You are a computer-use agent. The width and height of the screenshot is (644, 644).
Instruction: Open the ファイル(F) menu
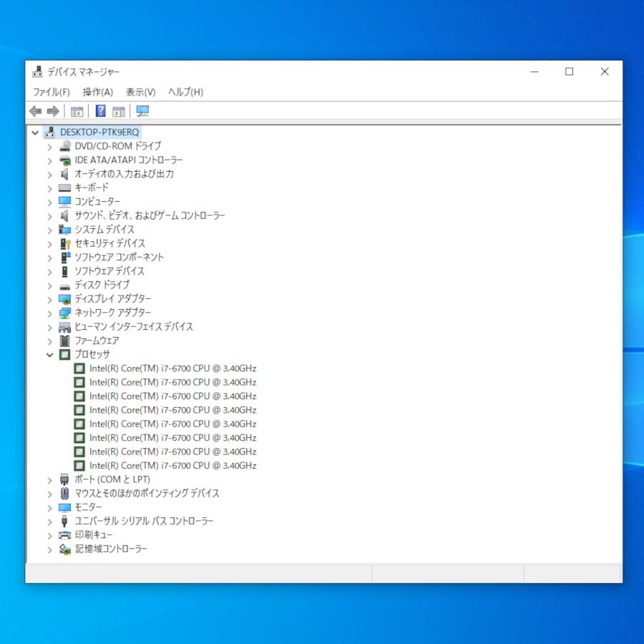tap(52, 92)
